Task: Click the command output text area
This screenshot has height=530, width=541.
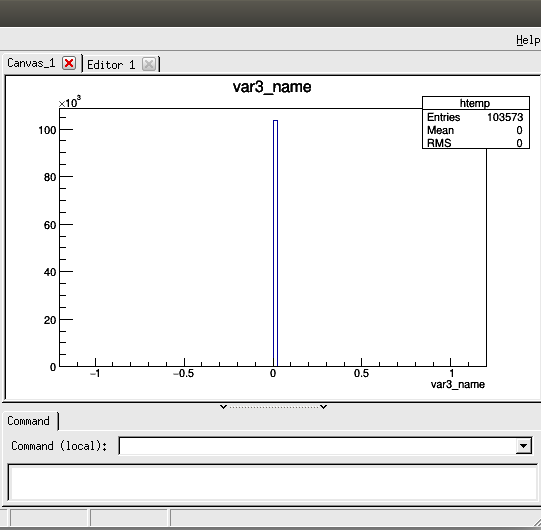Action: coord(273,482)
